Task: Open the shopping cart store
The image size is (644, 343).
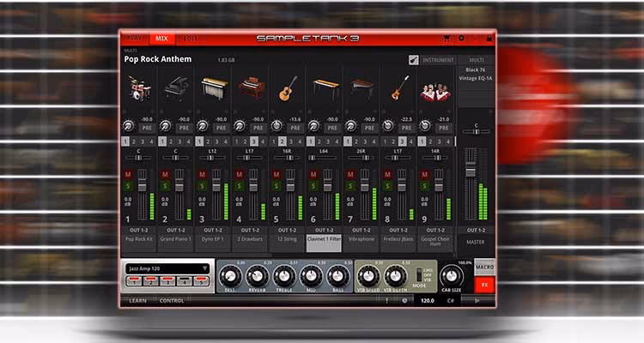Action: [447, 39]
